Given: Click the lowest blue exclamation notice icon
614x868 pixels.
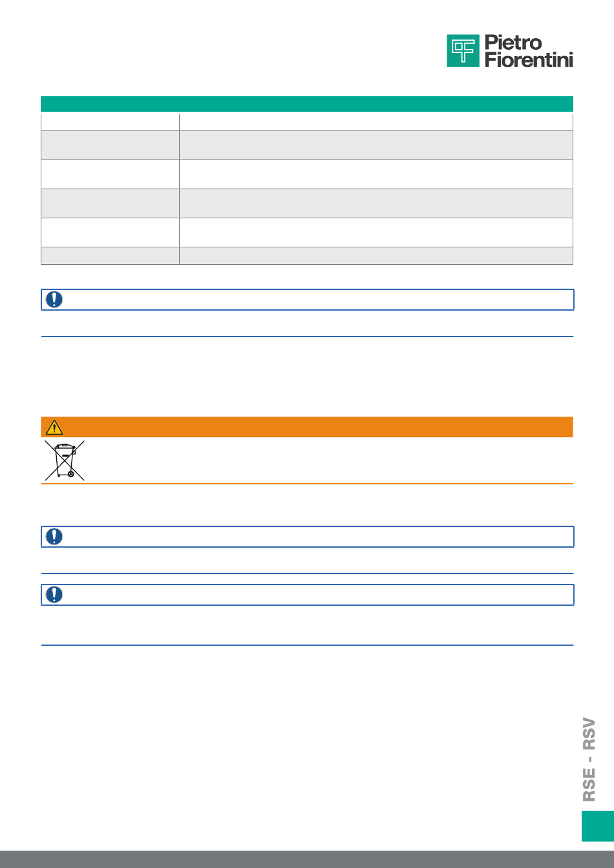Looking at the screenshot, I should click(x=54, y=595).
